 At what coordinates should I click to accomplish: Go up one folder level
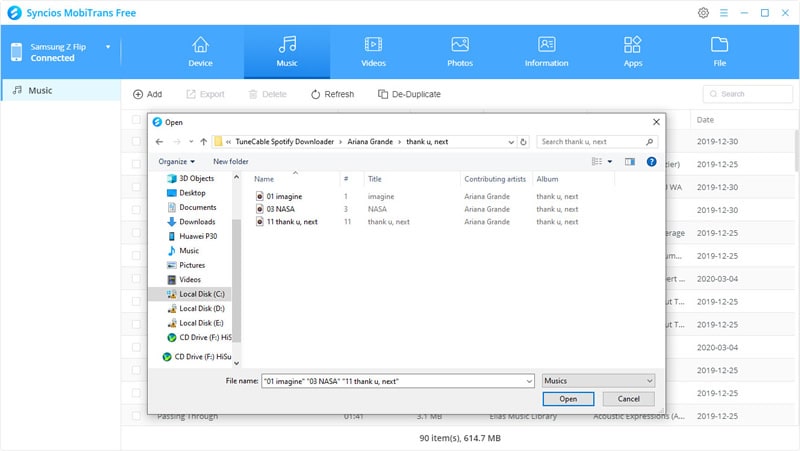pyautogui.click(x=204, y=142)
